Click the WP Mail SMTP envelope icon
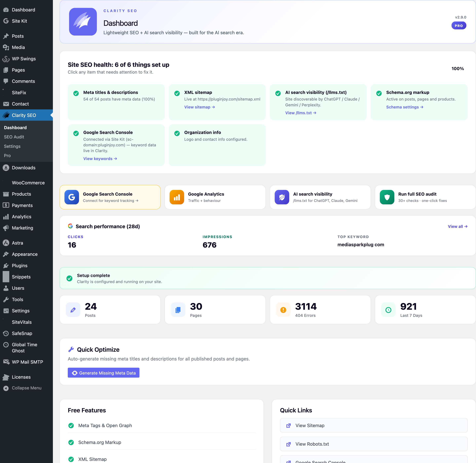 point(6,362)
